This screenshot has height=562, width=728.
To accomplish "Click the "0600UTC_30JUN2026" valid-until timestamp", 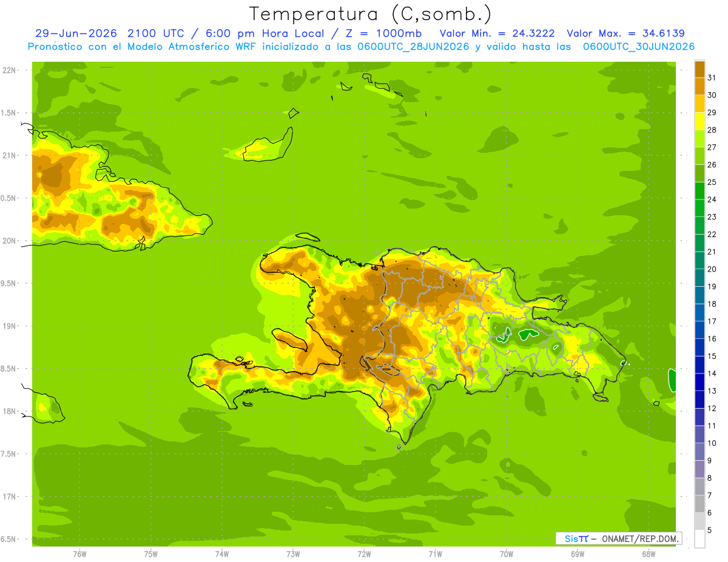I will click(638, 47).
